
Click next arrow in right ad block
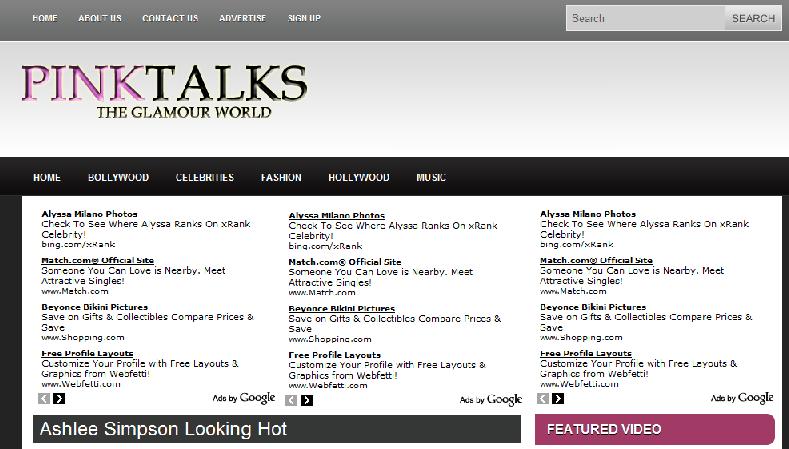[x=558, y=399]
